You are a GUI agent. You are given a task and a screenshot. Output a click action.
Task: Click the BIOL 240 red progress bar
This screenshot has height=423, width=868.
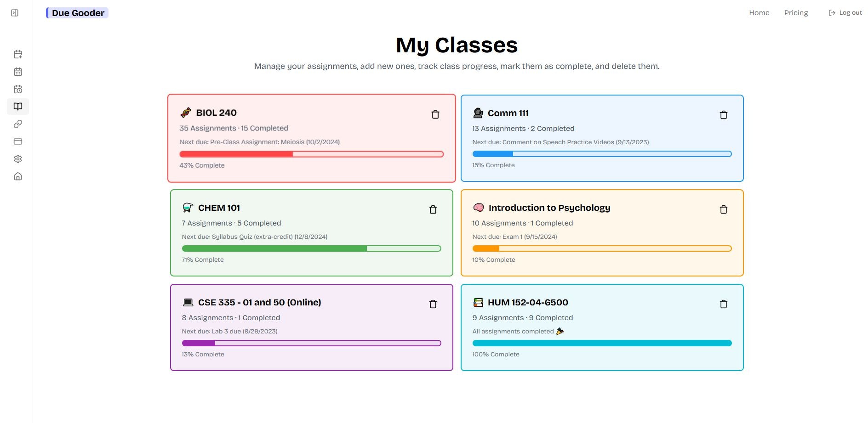pyautogui.click(x=312, y=154)
